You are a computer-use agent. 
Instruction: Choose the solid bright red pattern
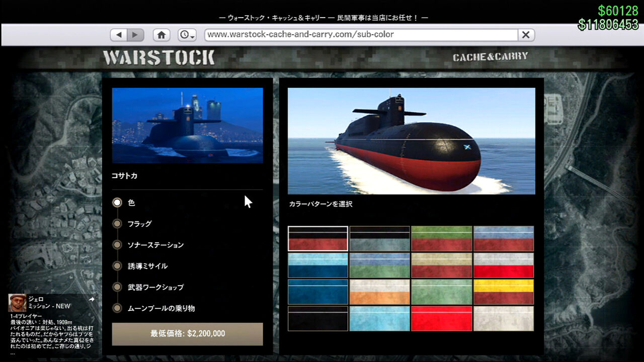pyautogui.click(x=442, y=318)
